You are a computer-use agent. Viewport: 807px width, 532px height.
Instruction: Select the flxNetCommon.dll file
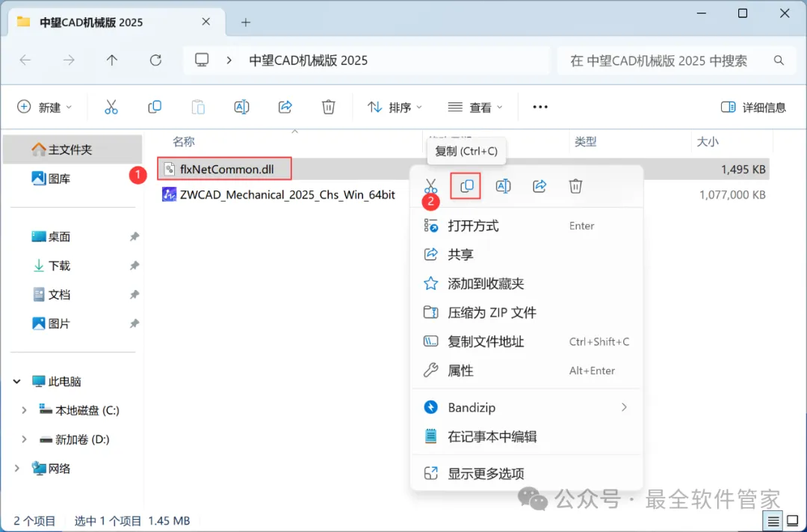click(x=227, y=169)
